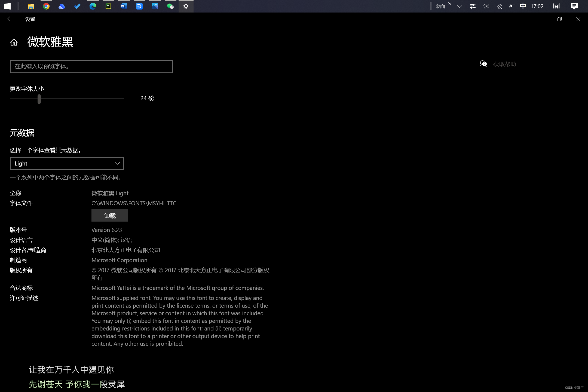Image resolution: width=588 pixels, height=392 pixels.
Task: Click the volume speaker tray icon
Action: (486, 6)
